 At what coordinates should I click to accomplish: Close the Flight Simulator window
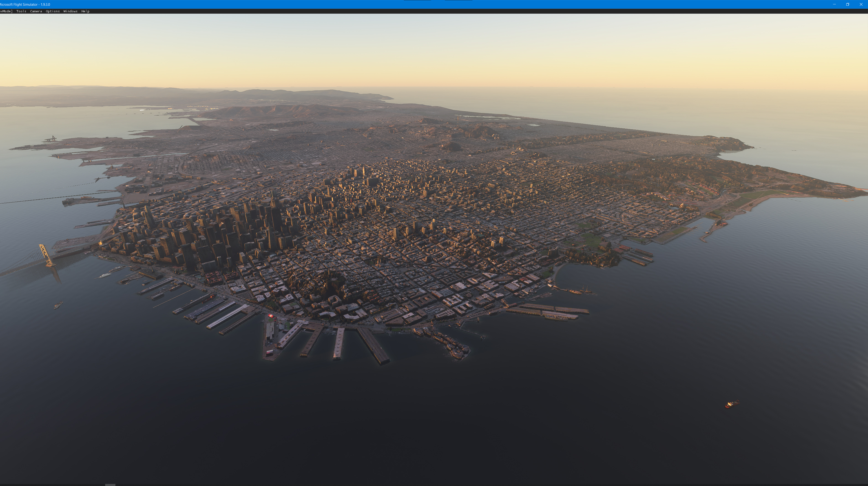point(861,4)
